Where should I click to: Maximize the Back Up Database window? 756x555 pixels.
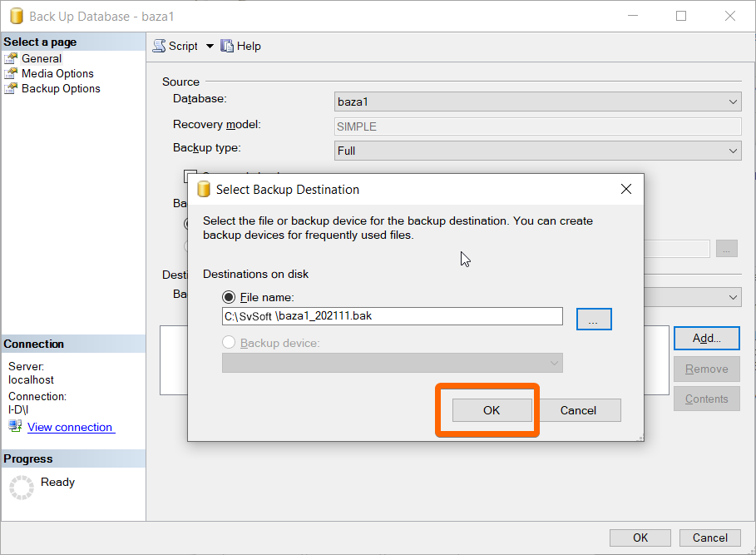coord(681,16)
